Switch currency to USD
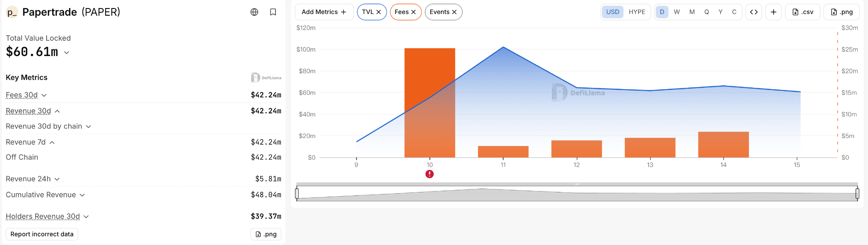Image resolution: width=868 pixels, height=245 pixels. pos(612,12)
